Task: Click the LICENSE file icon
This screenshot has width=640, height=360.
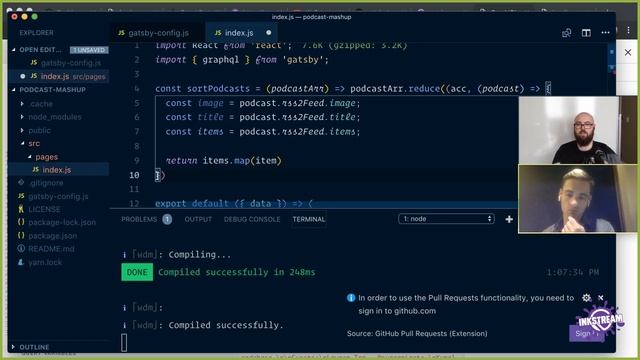Action: [x=21, y=209]
